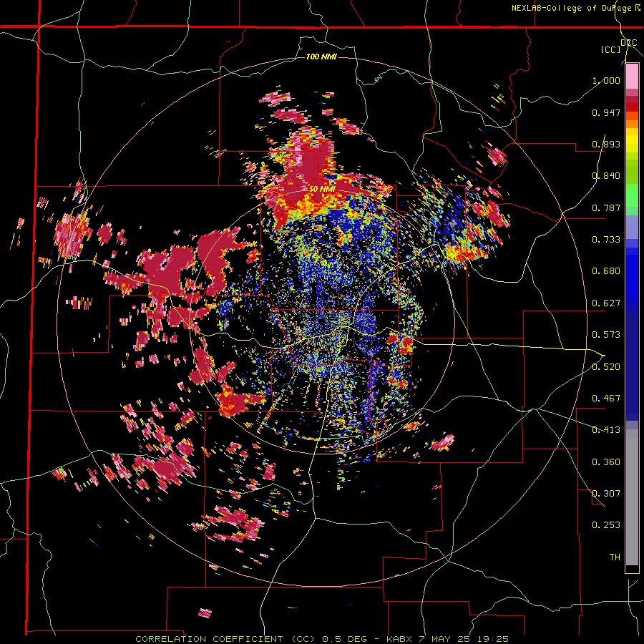This screenshot has width=644, height=644.
Task: Click the 0.733 scale value
Action: click(x=606, y=240)
